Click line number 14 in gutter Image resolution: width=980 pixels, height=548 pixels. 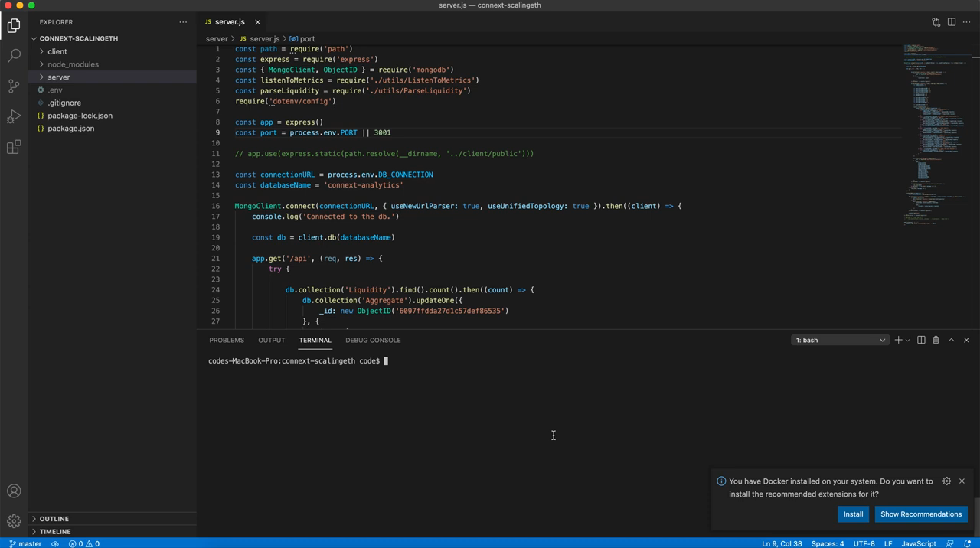pyautogui.click(x=217, y=185)
